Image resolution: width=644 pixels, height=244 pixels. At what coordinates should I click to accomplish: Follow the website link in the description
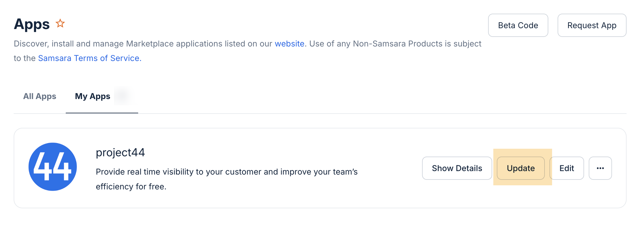tap(289, 44)
